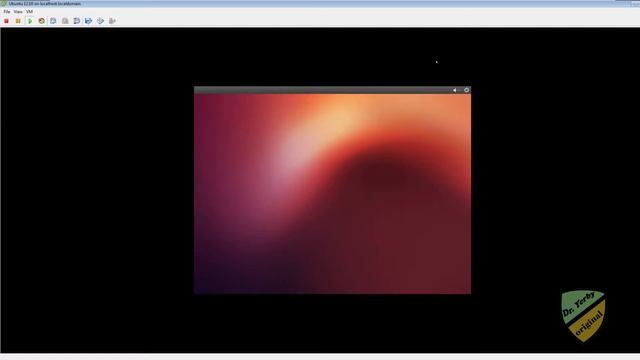Click the Connect USB device icon
Screen dimensions: 640x360
pos(112,21)
